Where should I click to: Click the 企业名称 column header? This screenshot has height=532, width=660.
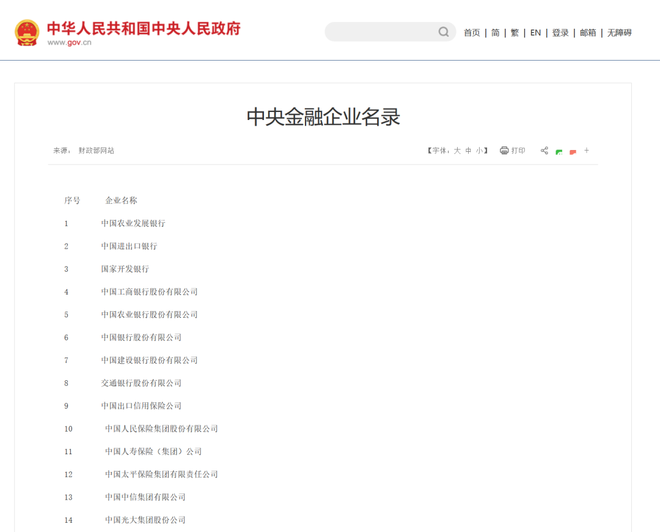121,200
